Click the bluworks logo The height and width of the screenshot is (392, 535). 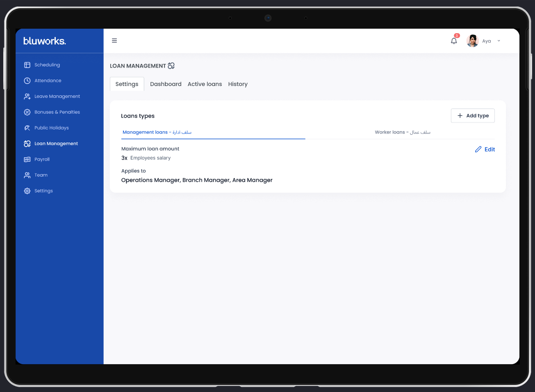click(x=45, y=41)
